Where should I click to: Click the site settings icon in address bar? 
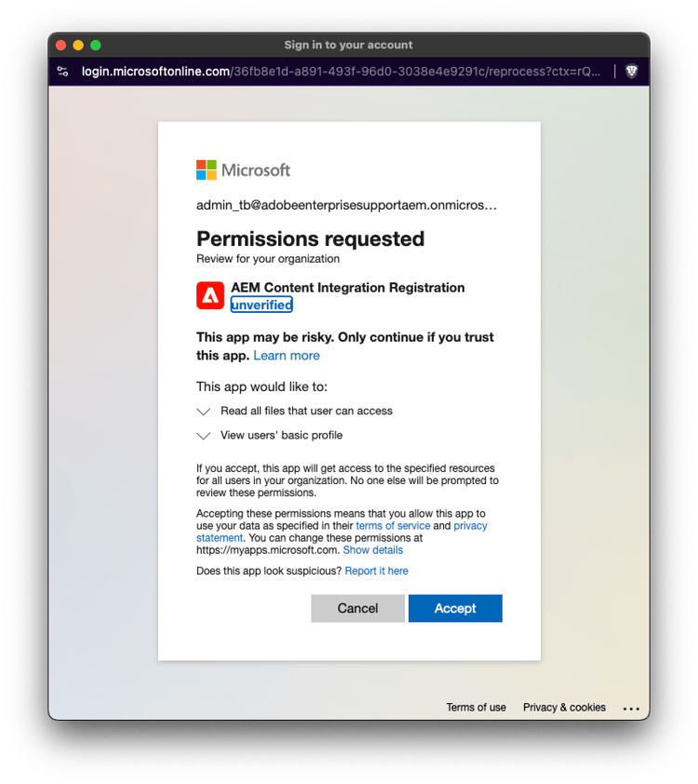pos(63,72)
